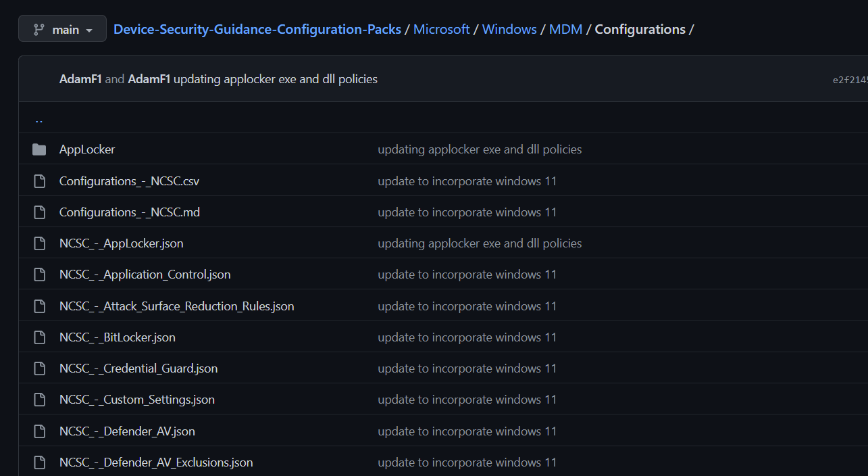Click file icon next to Configurations_-_NCSC.md
Viewport: 868px width, 476px height.
(39, 212)
